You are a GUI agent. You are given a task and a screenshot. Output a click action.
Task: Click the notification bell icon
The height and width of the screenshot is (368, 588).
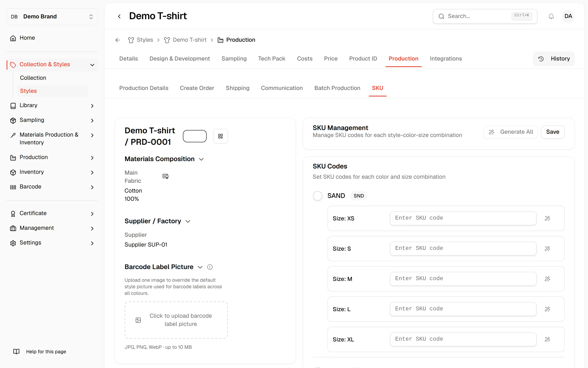coord(551,16)
